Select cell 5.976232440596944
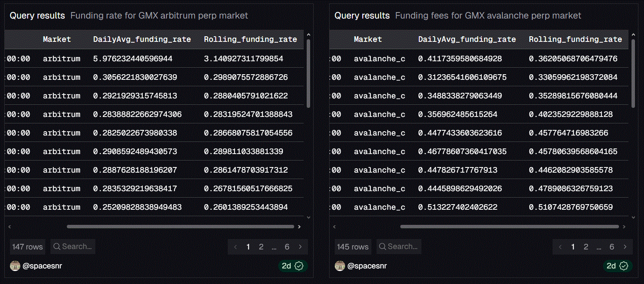Screen dimensions: 644x284 (x=133, y=59)
